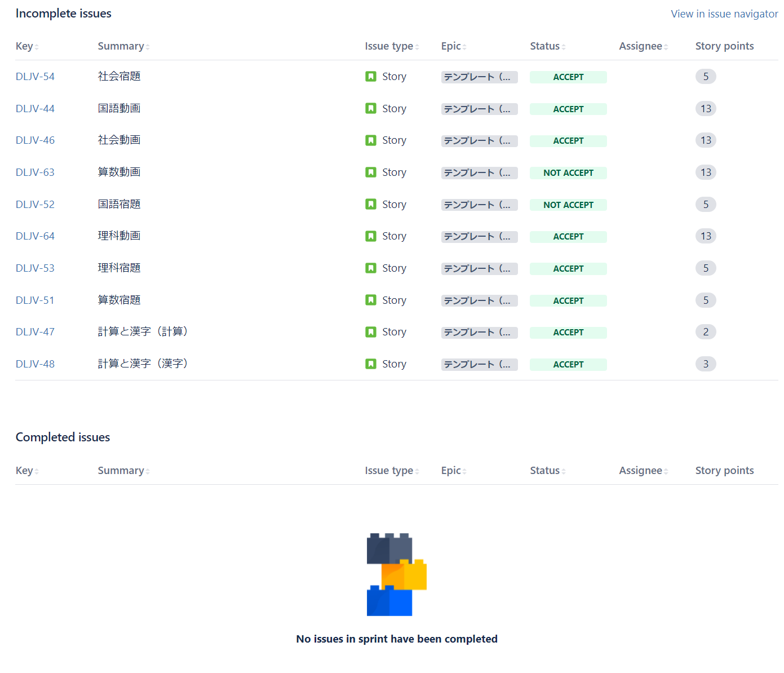This screenshot has height=673, width=784.
Task: Click the 2 story points badge for DLJV-47
Action: pyautogui.click(x=706, y=332)
